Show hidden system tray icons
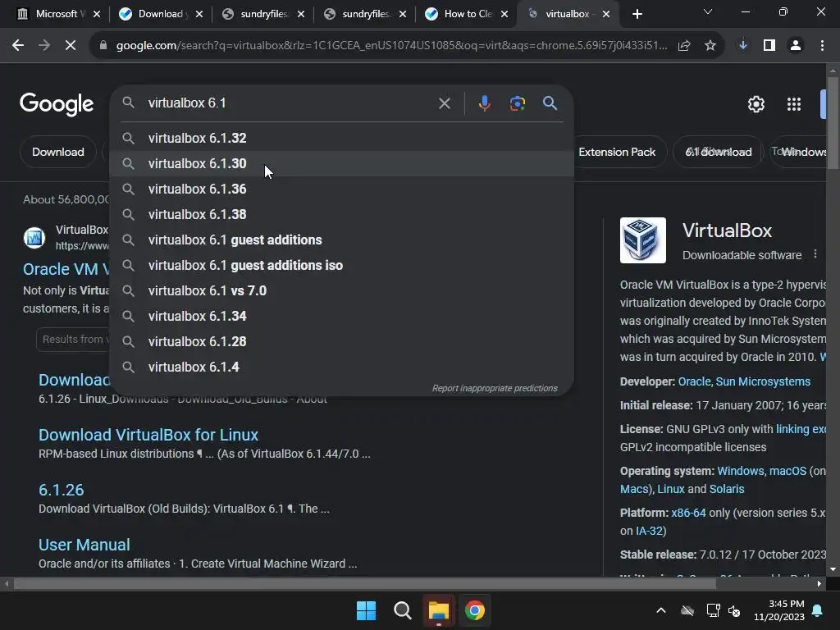The height and width of the screenshot is (630, 840). pos(661,610)
